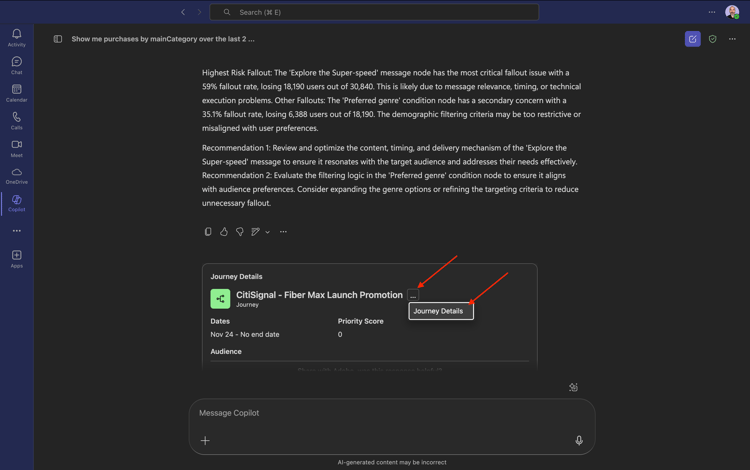Open more response actions ellipsis
The image size is (750, 470).
click(x=283, y=231)
